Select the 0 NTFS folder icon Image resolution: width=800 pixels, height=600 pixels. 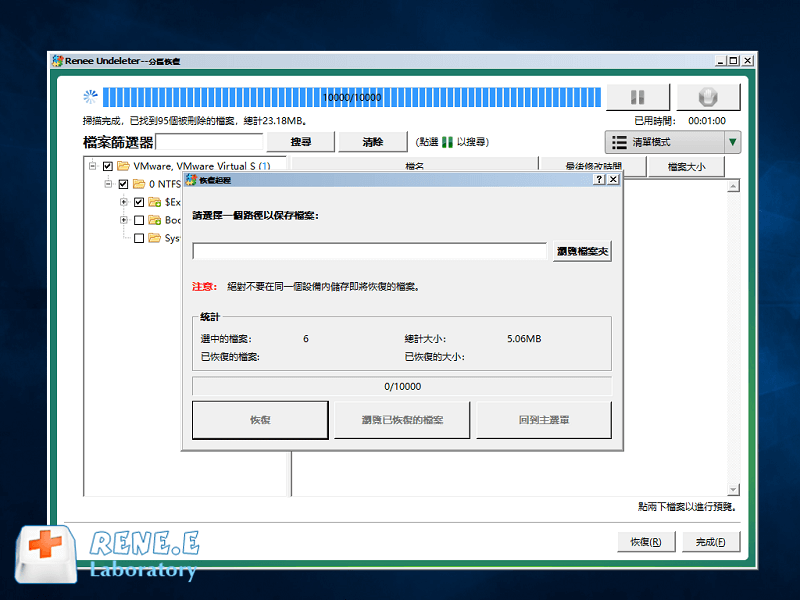139,184
